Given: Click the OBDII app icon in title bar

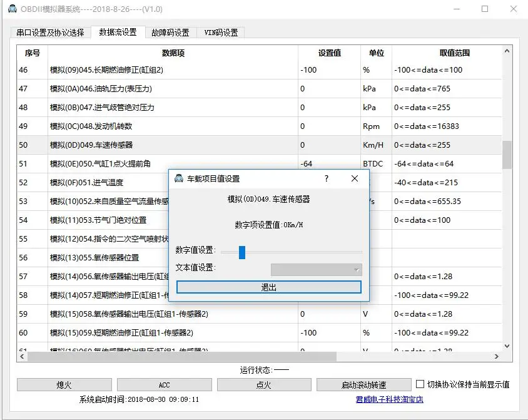Looking at the screenshot, I should pyautogui.click(x=13, y=9).
